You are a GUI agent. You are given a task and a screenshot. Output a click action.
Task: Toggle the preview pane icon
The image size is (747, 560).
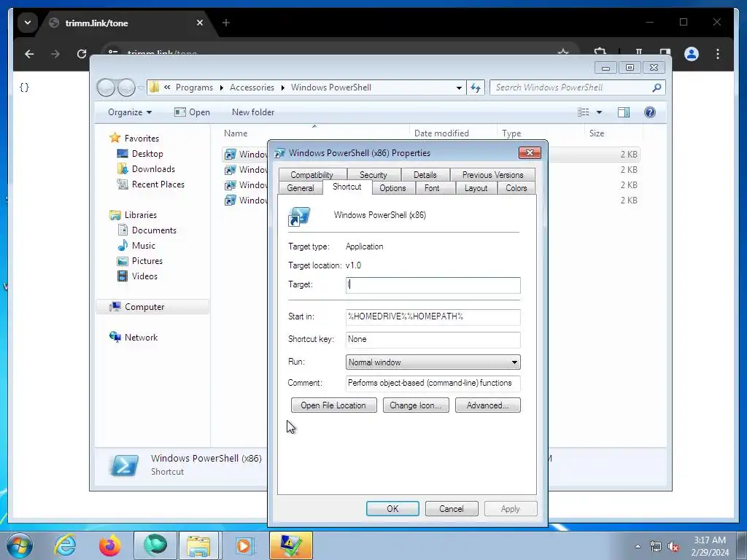click(624, 112)
